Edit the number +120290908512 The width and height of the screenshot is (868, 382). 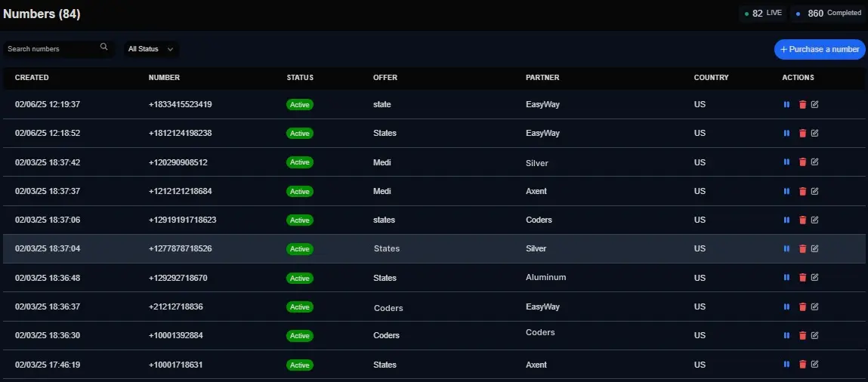click(x=814, y=162)
